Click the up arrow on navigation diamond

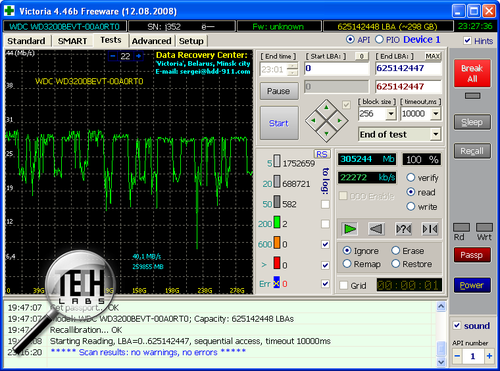[x=326, y=107]
